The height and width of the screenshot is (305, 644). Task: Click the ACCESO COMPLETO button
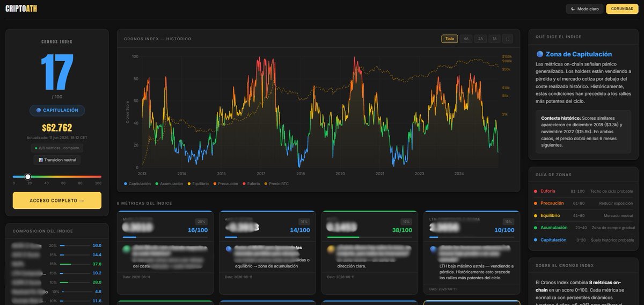point(57,200)
